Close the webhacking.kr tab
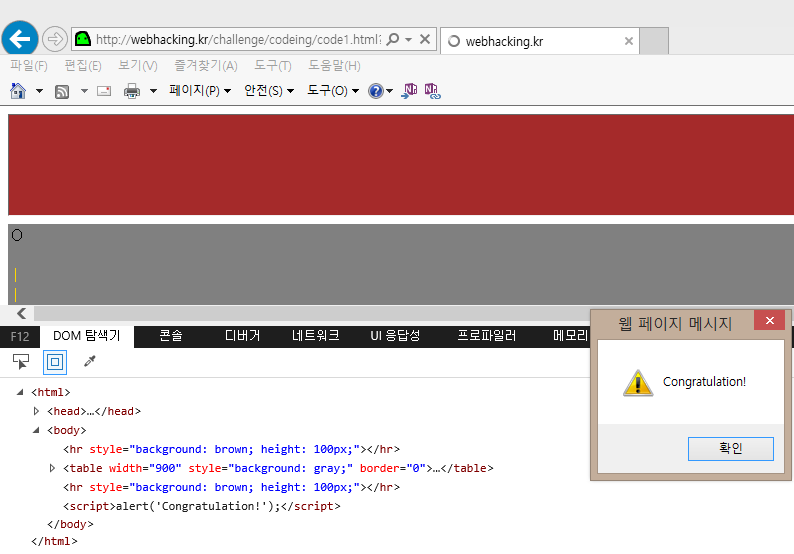This screenshot has height=554, width=794. (x=629, y=41)
